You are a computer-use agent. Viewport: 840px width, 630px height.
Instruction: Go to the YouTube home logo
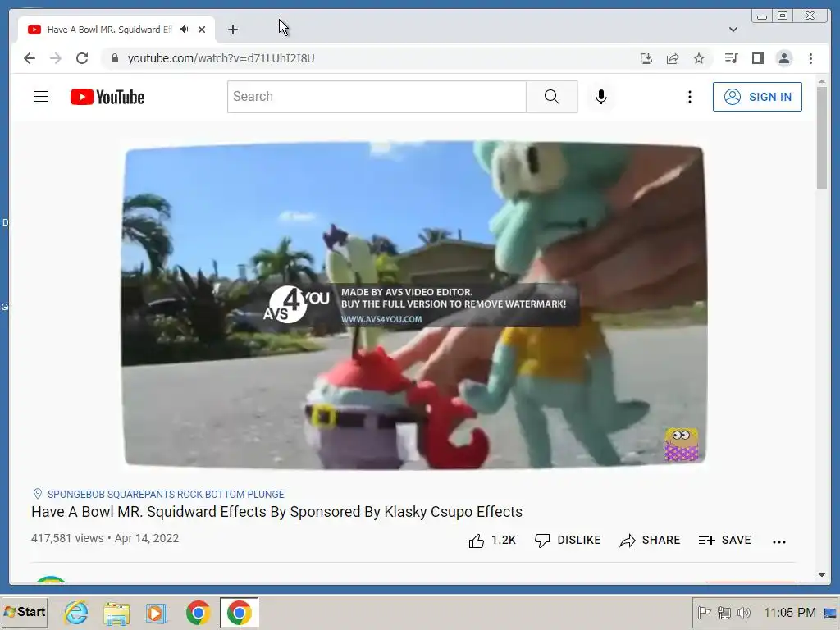(x=107, y=97)
